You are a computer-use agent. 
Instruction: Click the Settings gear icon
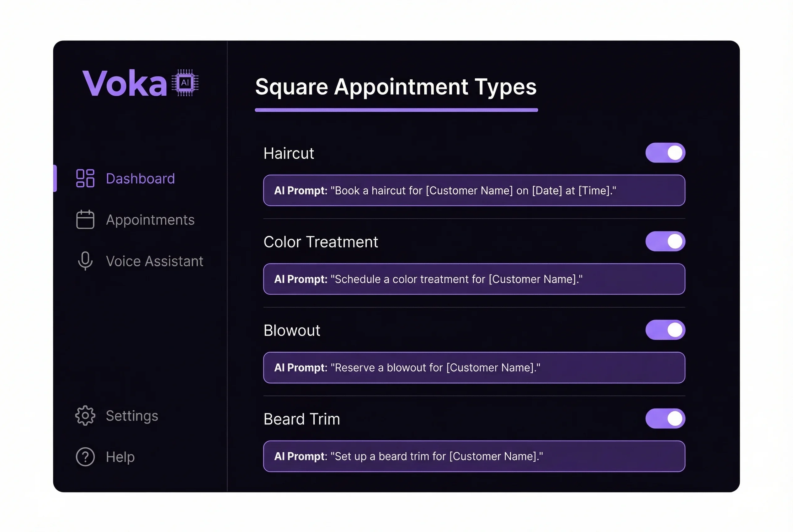pos(85,416)
